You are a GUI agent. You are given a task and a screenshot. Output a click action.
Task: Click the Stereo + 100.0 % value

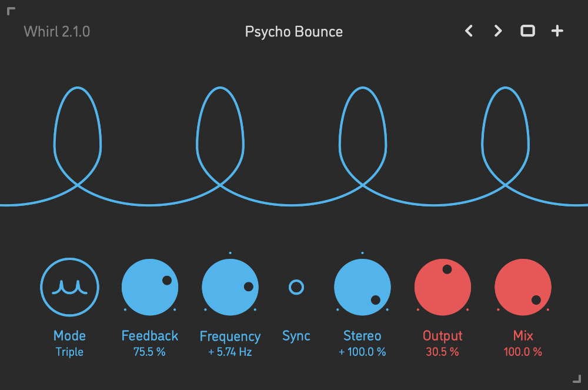click(362, 352)
